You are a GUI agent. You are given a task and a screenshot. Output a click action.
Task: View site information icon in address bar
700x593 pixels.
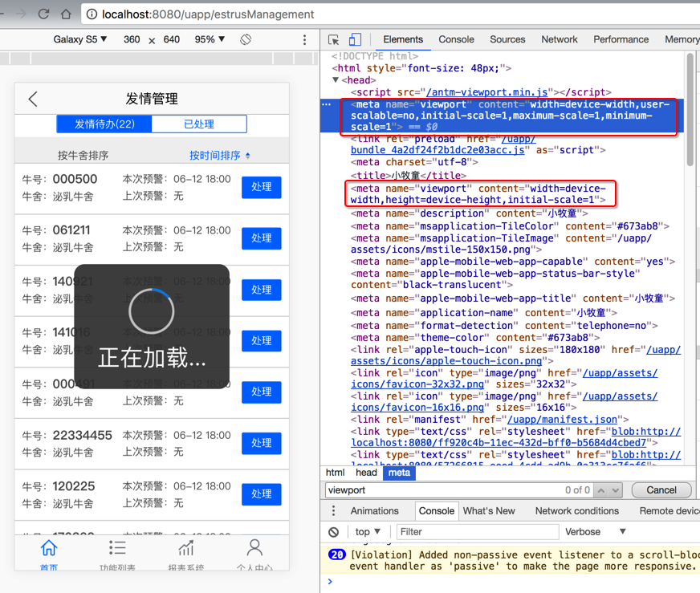click(x=92, y=14)
